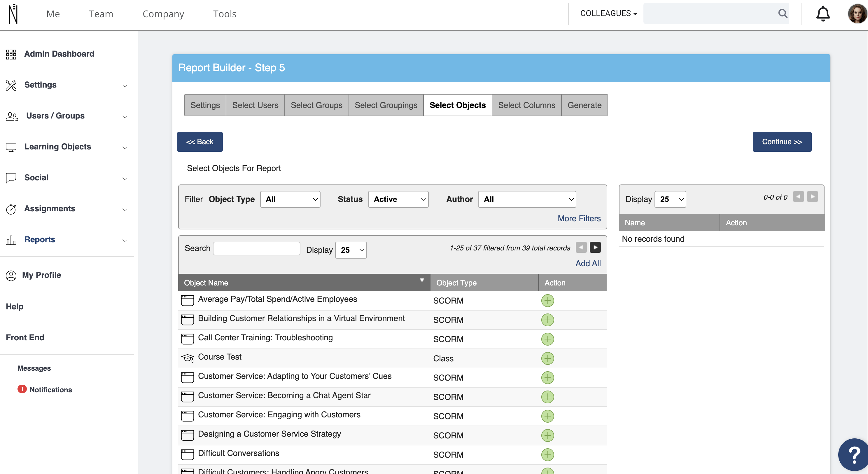This screenshot has width=868, height=474.
Task: Expand the Learning Objects sidebar section
Action: click(125, 148)
